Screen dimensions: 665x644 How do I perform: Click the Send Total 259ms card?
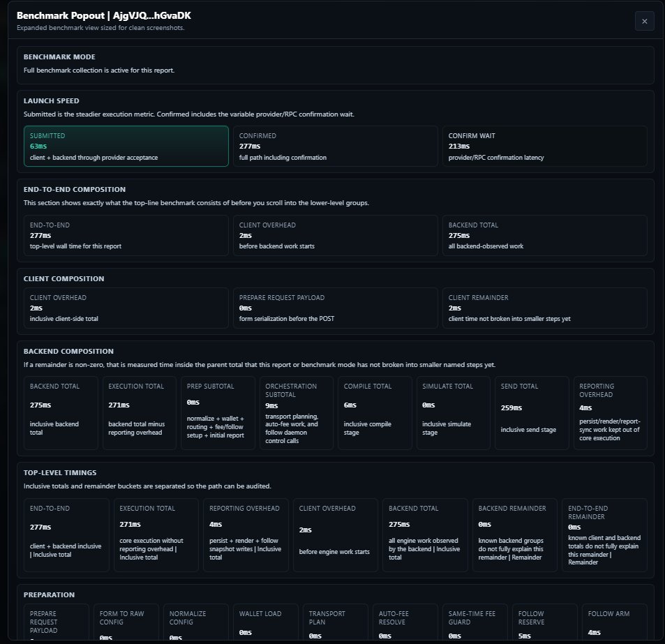tap(532, 413)
